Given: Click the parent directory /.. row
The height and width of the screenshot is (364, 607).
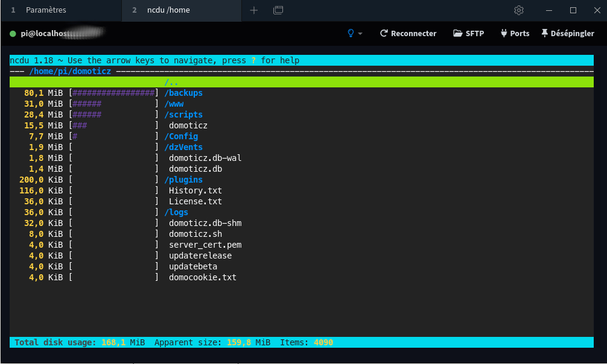Looking at the screenshot, I should click(171, 82).
